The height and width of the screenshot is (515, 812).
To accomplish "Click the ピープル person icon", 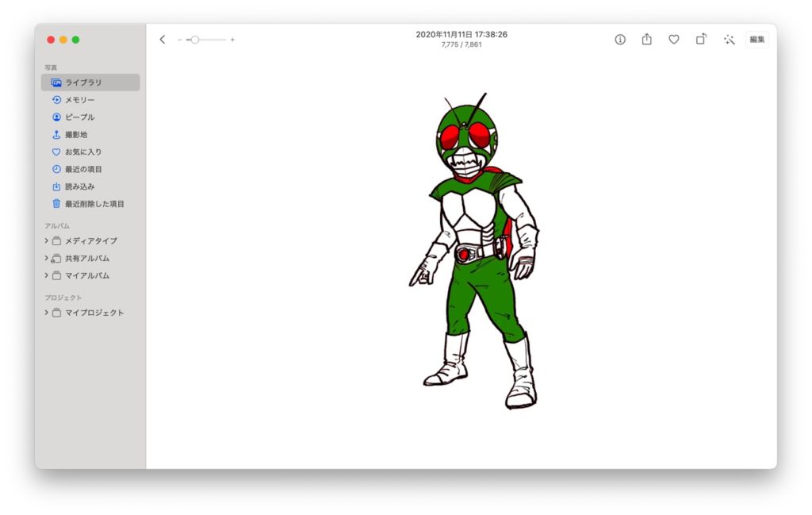I will point(56,117).
